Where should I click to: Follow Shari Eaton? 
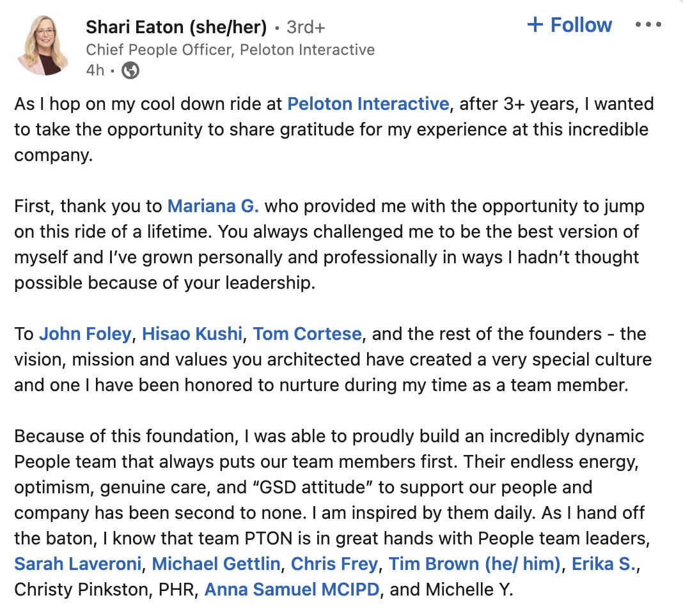(x=569, y=25)
